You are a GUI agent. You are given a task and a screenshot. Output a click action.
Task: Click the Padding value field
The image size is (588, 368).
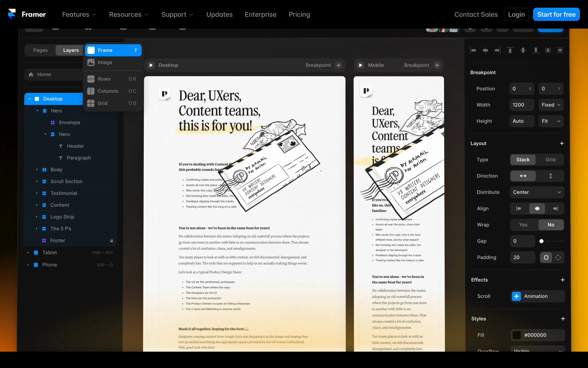[522, 258]
